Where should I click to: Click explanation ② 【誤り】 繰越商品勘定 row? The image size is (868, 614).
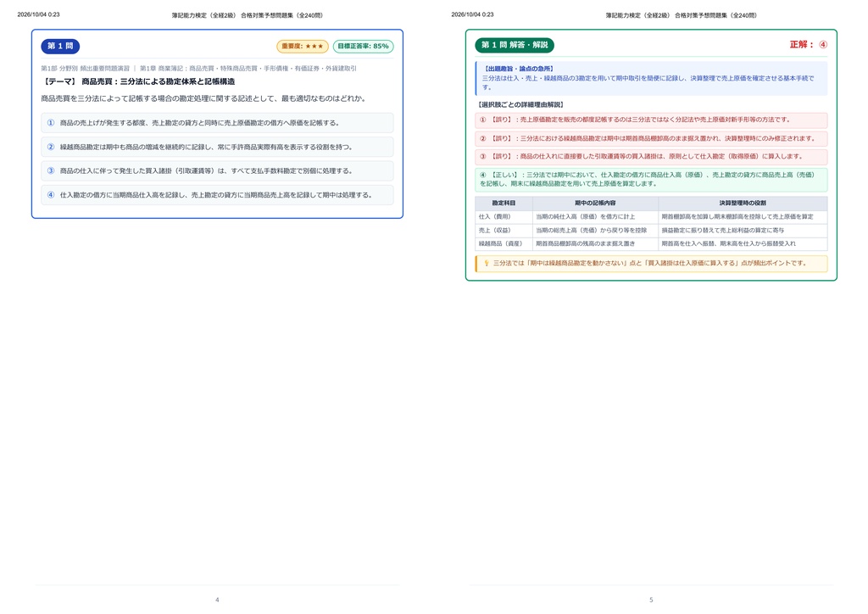pyautogui.click(x=651, y=138)
